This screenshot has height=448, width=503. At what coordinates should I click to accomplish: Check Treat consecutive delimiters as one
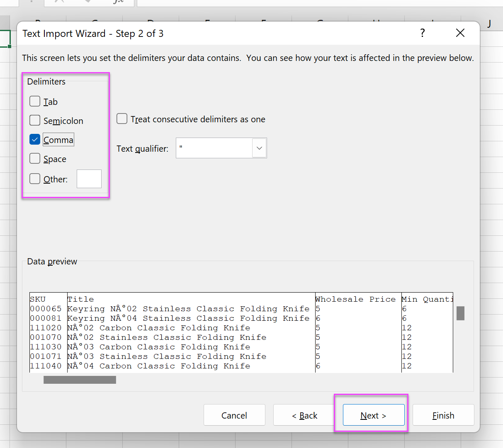[x=122, y=119]
